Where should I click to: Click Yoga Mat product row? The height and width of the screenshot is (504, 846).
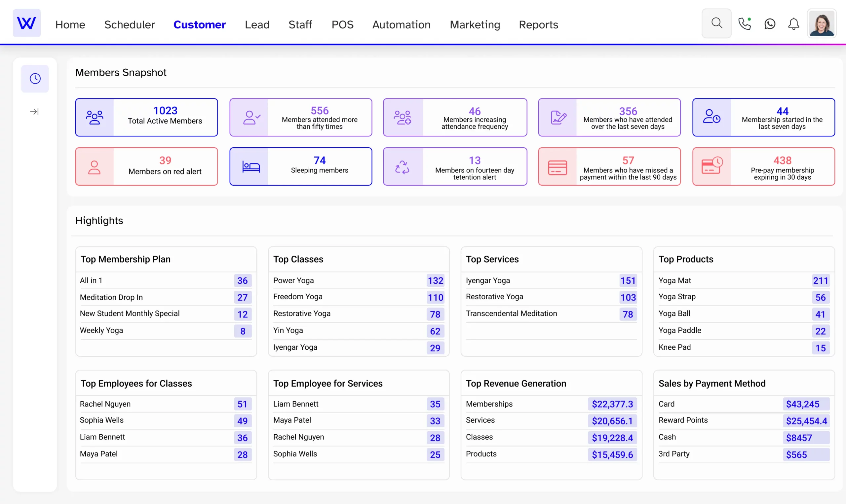click(744, 280)
